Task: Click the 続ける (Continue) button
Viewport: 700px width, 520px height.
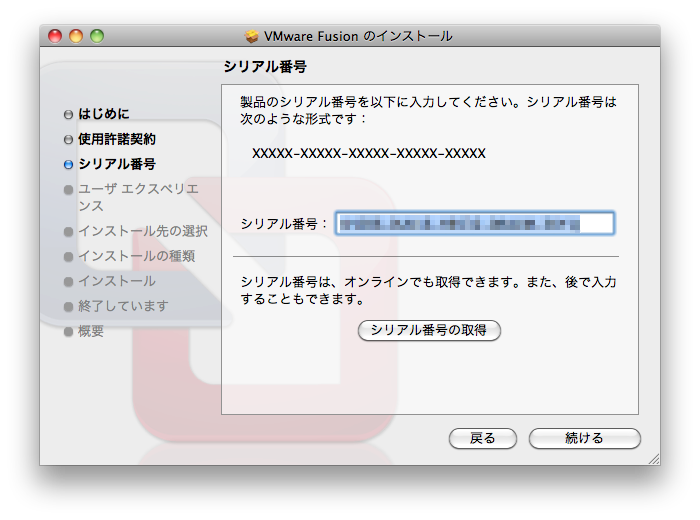Action: click(584, 438)
